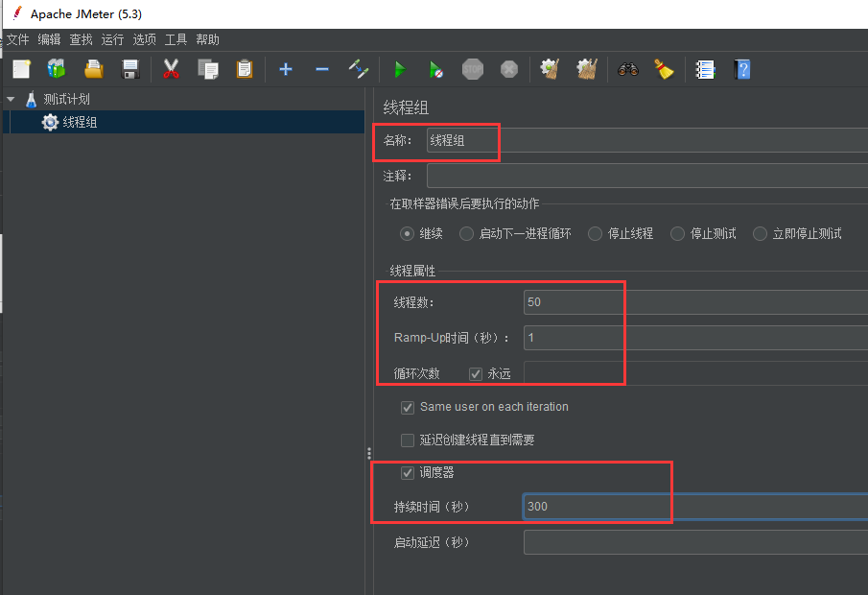This screenshot has height=595, width=868.
Task: Click the Toggle enable/disable icon
Action: tap(359, 69)
